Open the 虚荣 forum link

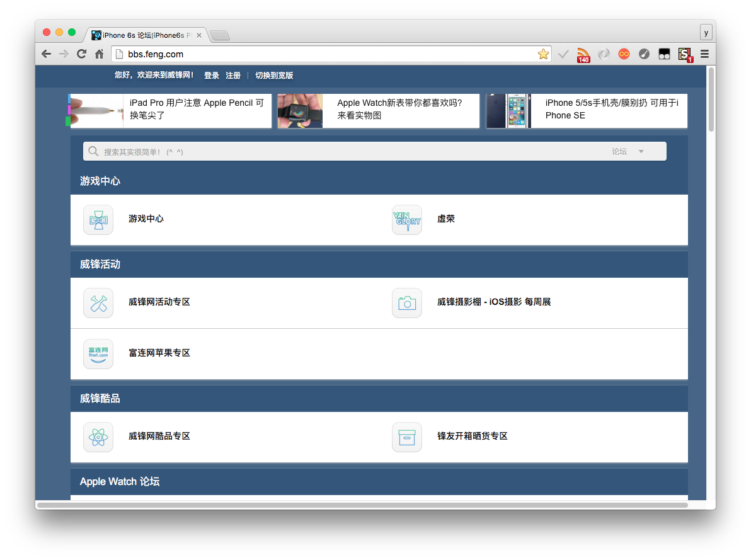coord(446,219)
